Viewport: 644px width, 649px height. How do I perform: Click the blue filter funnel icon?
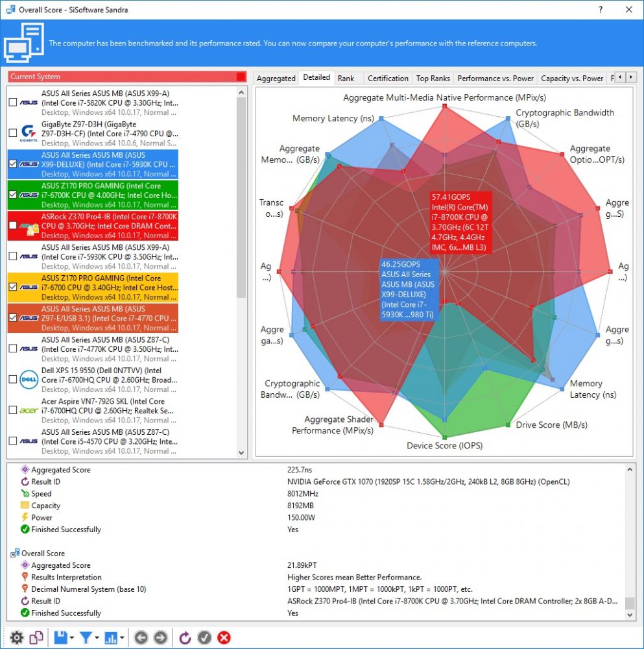(x=86, y=637)
